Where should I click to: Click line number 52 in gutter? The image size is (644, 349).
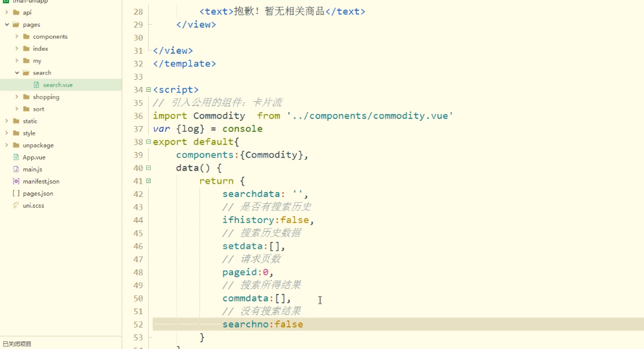click(138, 324)
